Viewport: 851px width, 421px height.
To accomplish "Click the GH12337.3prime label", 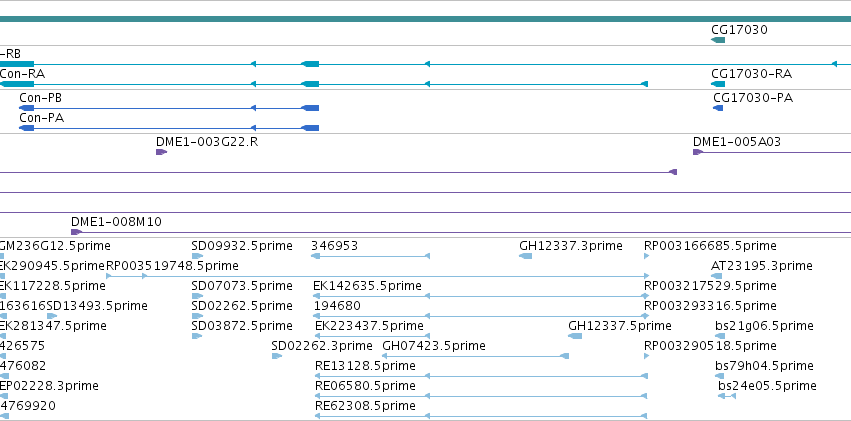I will point(570,246).
